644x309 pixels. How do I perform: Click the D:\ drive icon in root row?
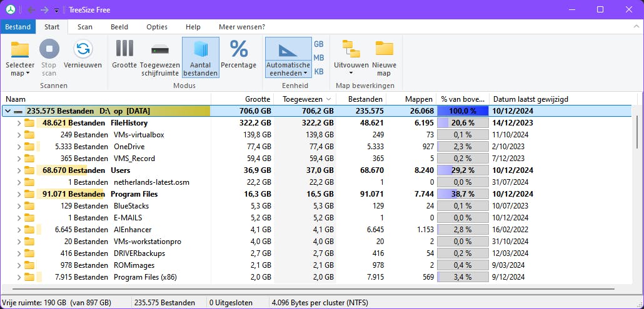click(x=18, y=111)
